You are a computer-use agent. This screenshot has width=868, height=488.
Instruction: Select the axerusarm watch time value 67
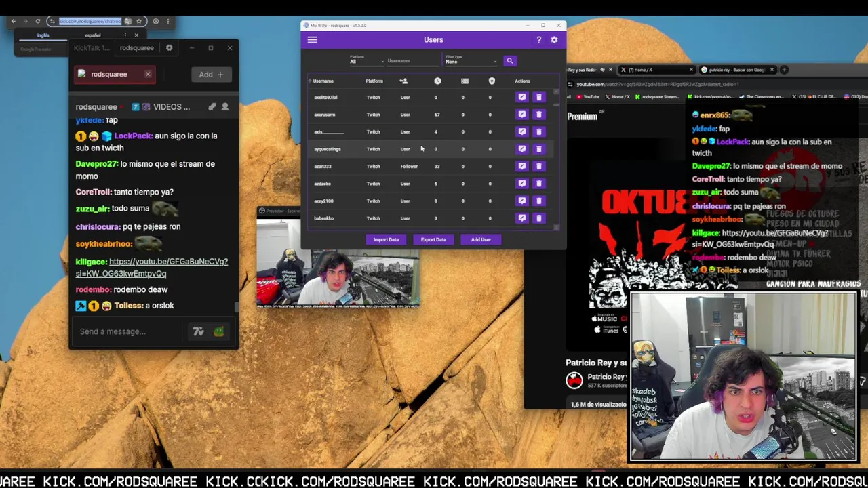(437, 115)
